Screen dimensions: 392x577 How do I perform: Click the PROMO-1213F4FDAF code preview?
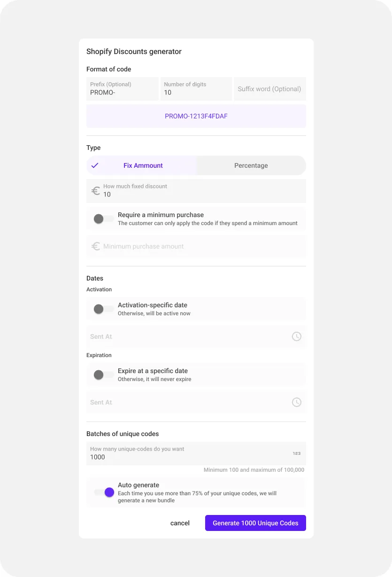[x=196, y=116]
